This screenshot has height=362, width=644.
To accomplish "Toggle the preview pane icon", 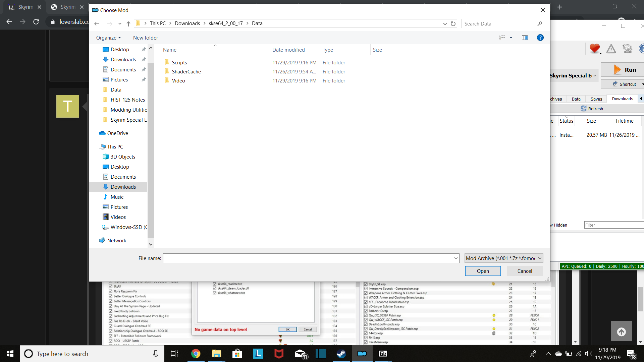I will tap(525, 38).
